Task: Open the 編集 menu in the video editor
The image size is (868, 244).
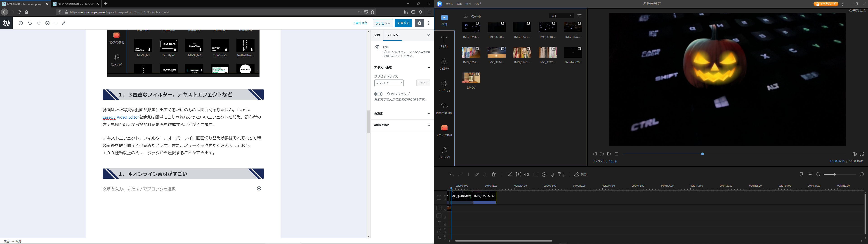Action: [459, 4]
